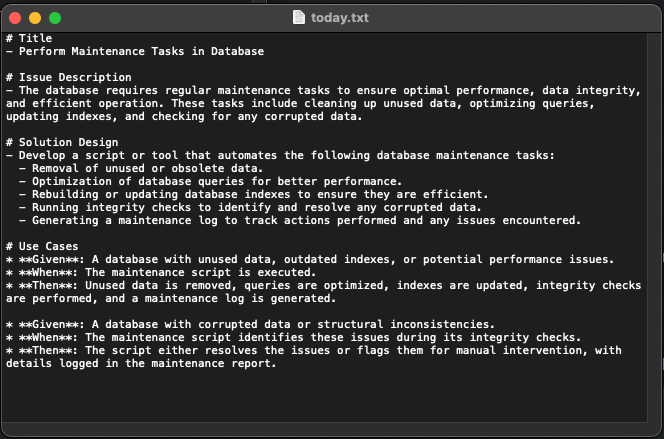Click the '# Solution Design' heading
This screenshot has height=439, width=664.
tap(62, 142)
